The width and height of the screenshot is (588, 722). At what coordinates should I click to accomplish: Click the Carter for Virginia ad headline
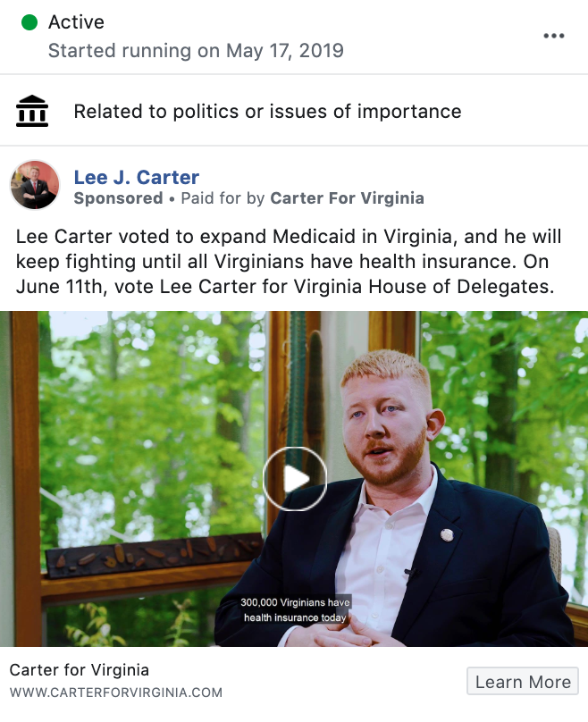[80, 670]
